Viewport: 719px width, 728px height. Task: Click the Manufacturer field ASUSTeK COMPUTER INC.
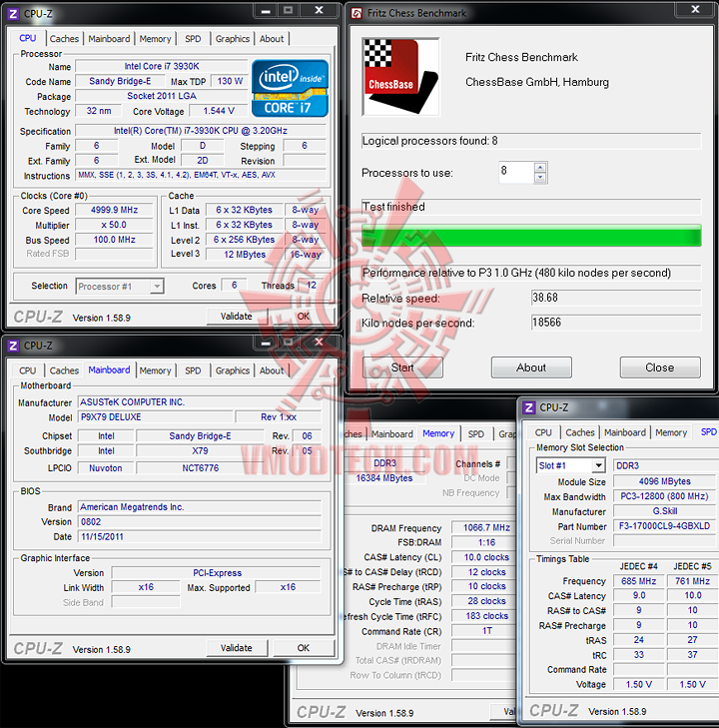tap(200, 402)
